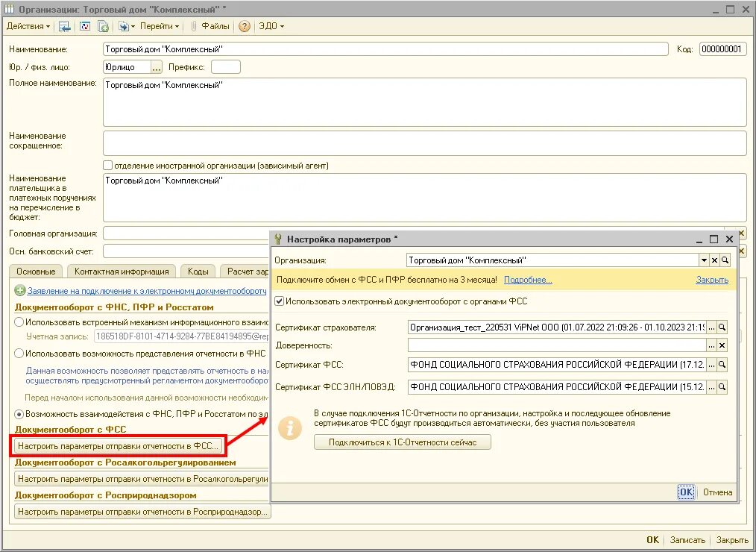Open Организация record with magnifier icon
756x552 pixels.
coord(725,260)
